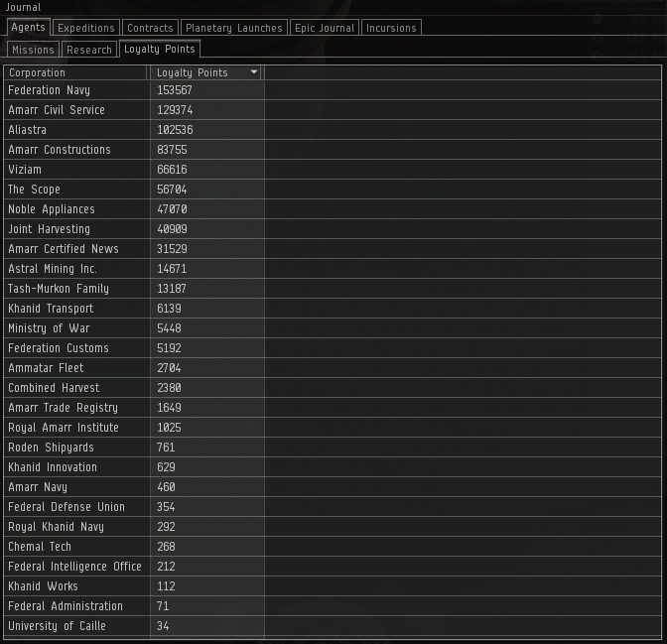The height and width of the screenshot is (644, 667).
Task: Click the 66616 loyalty points value
Action: coord(172,170)
